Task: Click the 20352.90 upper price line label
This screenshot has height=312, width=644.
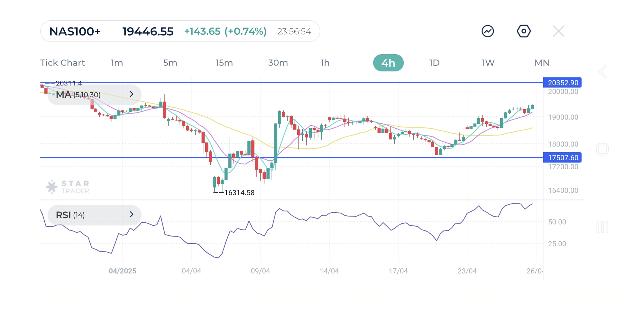Action: click(x=562, y=83)
